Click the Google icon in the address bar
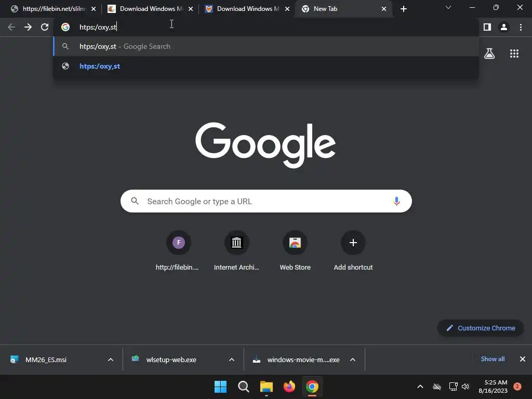532x399 pixels. 65,27
